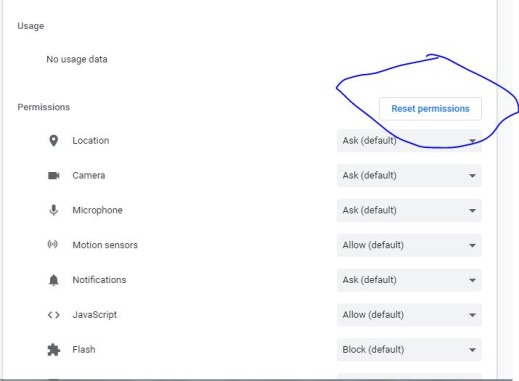Open the Camera permission dropdown
Image resolution: width=519 pixels, height=381 pixels.
tap(409, 175)
